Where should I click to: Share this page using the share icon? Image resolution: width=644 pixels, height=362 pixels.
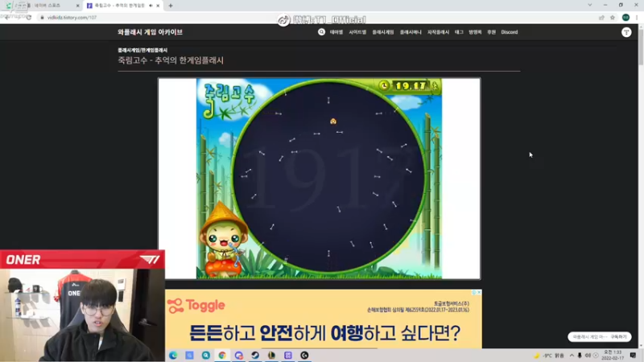(601, 18)
